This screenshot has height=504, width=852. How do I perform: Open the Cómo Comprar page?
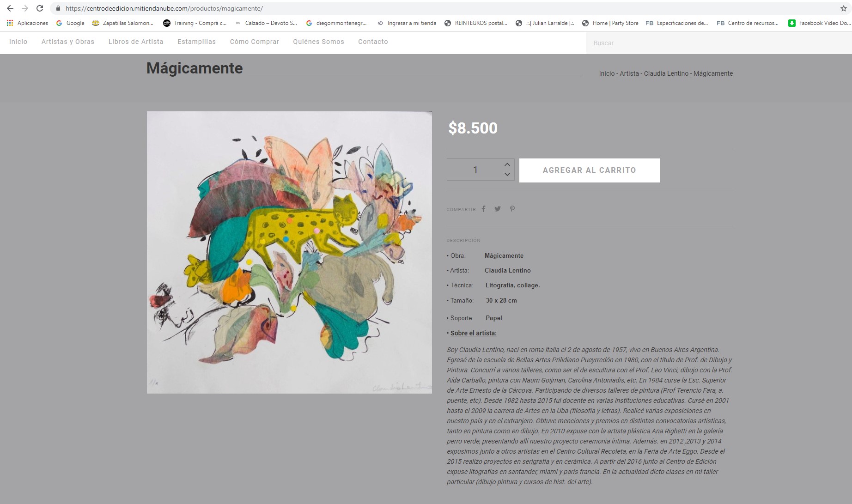(255, 42)
